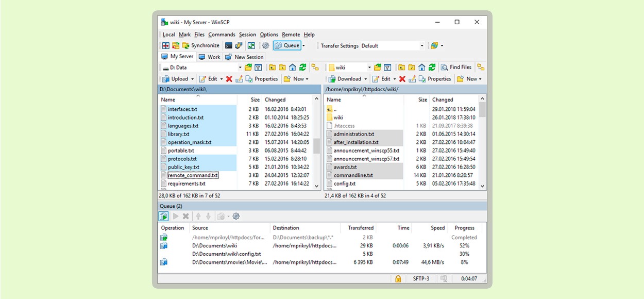Open Properties in the remote panel toolbar

pyautogui.click(x=434, y=79)
